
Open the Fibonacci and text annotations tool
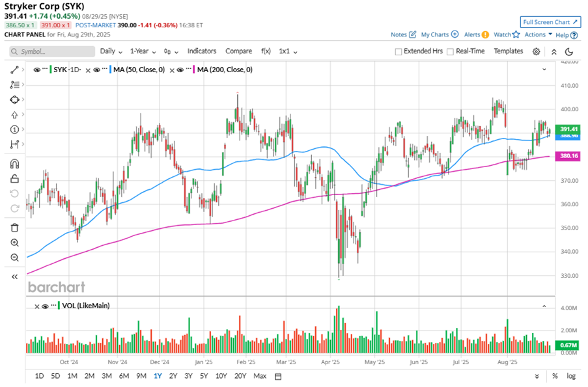tap(14, 85)
